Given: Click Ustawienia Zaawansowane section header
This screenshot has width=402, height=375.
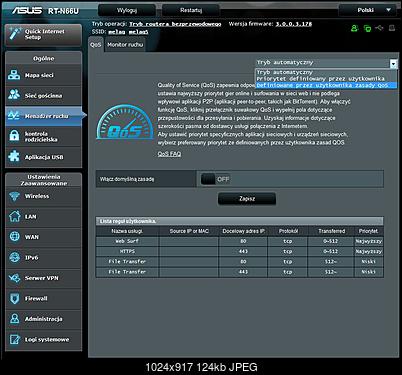Looking at the screenshot, I should [43, 180].
